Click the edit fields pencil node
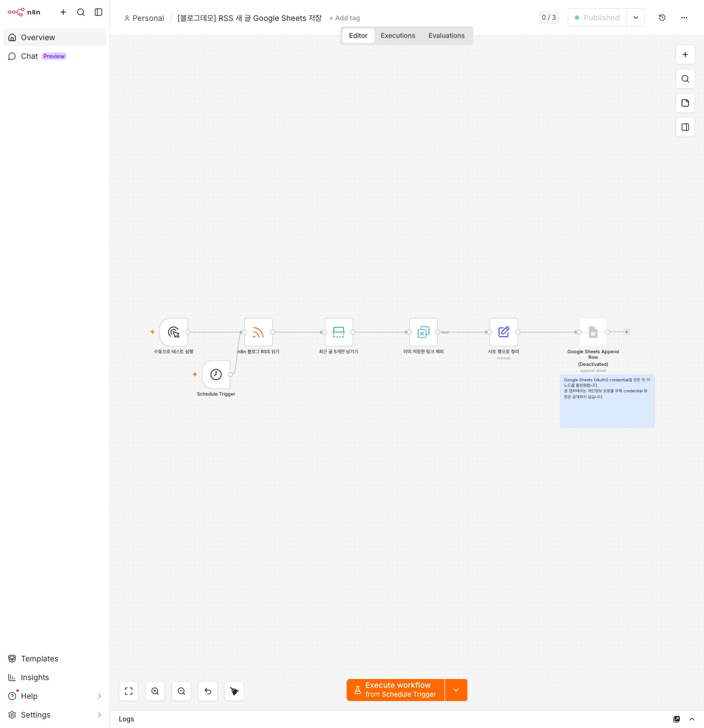The width and height of the screenshot is (704, 728). (504, 332)
